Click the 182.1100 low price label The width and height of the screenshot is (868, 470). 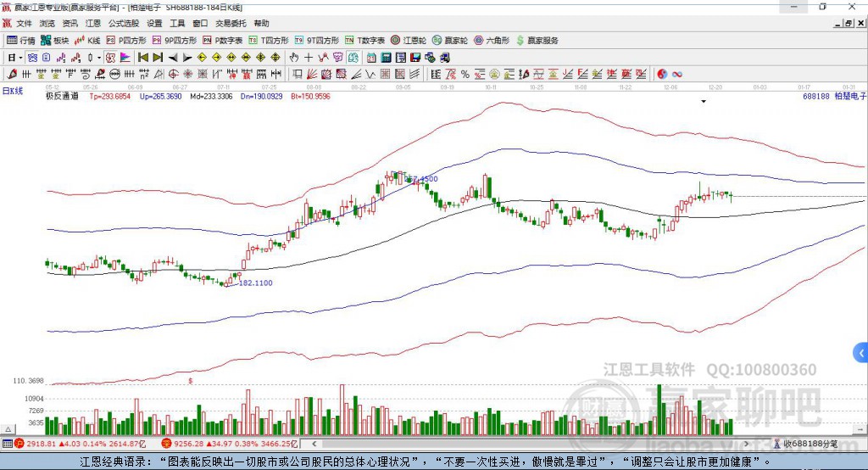pyautogui.click(x=255, y=283)
